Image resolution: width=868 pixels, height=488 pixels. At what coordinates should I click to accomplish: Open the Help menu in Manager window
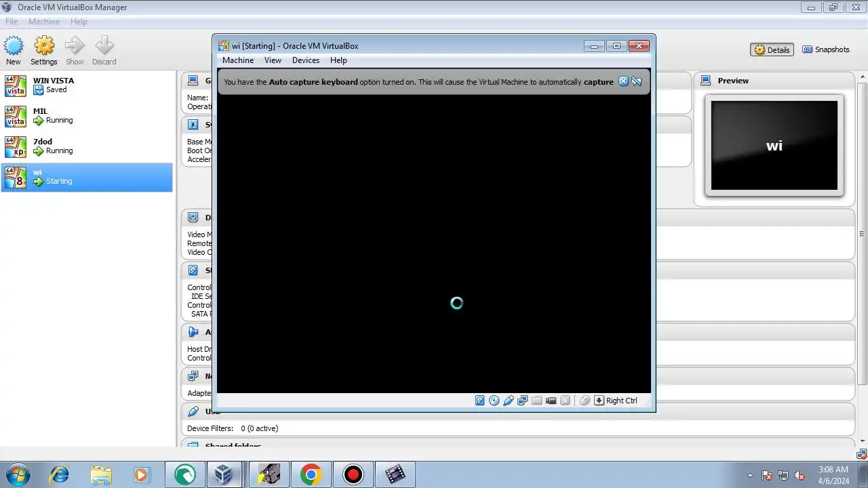pyautogui.click(x=79, y=22)
